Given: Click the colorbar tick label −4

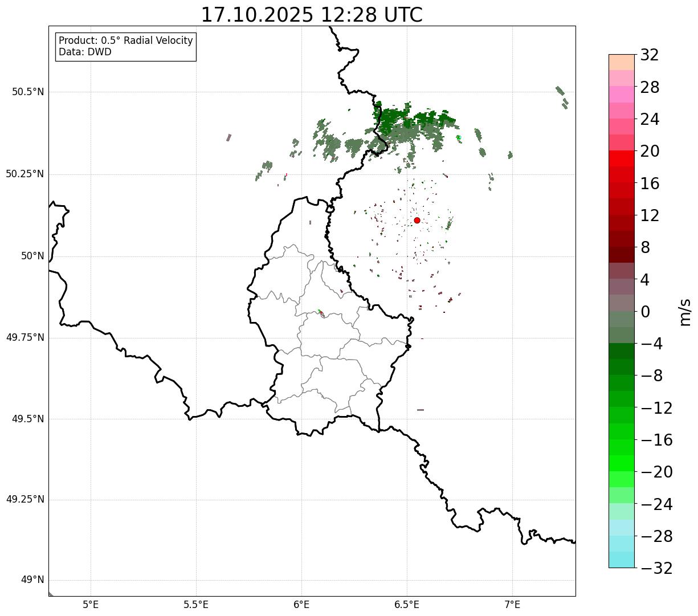Looking at the screenshot, I should (x=651, y=344).
